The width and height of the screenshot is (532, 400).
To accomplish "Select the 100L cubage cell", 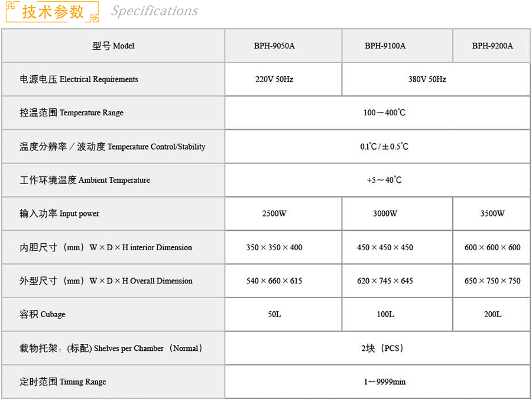I will [385, 314].
